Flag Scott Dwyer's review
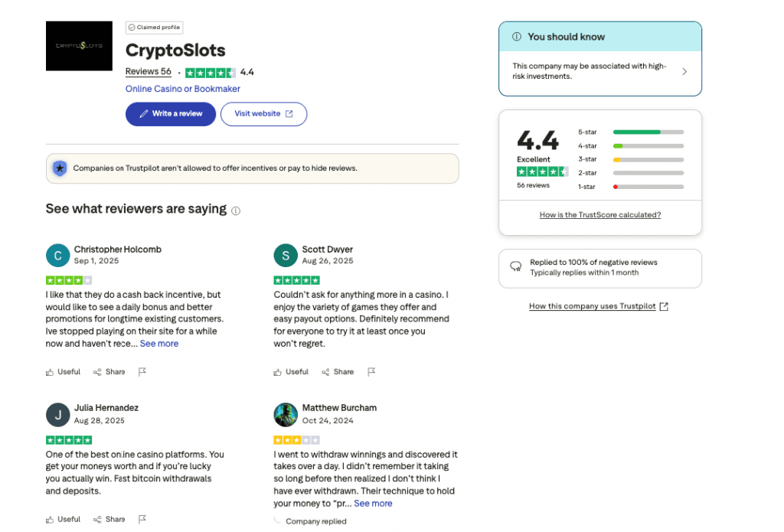The width and height of the screenshot is (784, 532). 371,372
